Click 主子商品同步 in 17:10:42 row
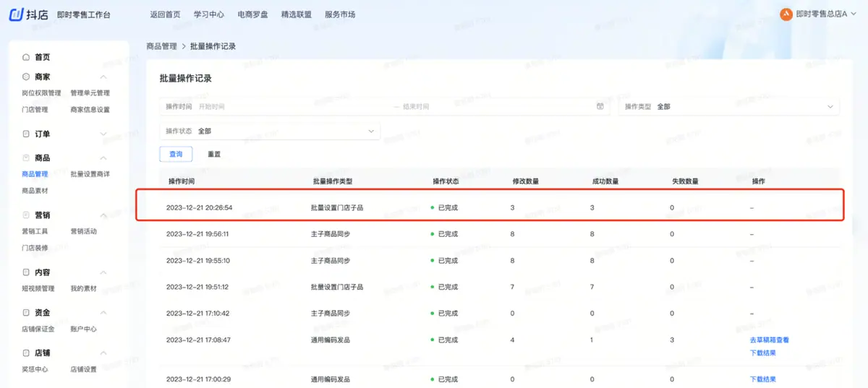This screenshot has width=868, height=388. (331, 314)
